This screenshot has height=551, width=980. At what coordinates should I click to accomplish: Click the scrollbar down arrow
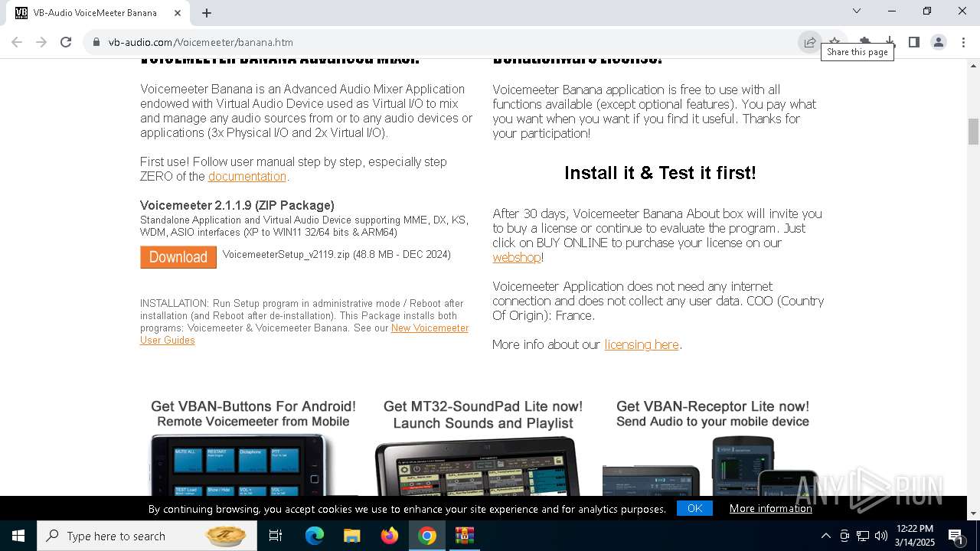(x=973, y=513)
